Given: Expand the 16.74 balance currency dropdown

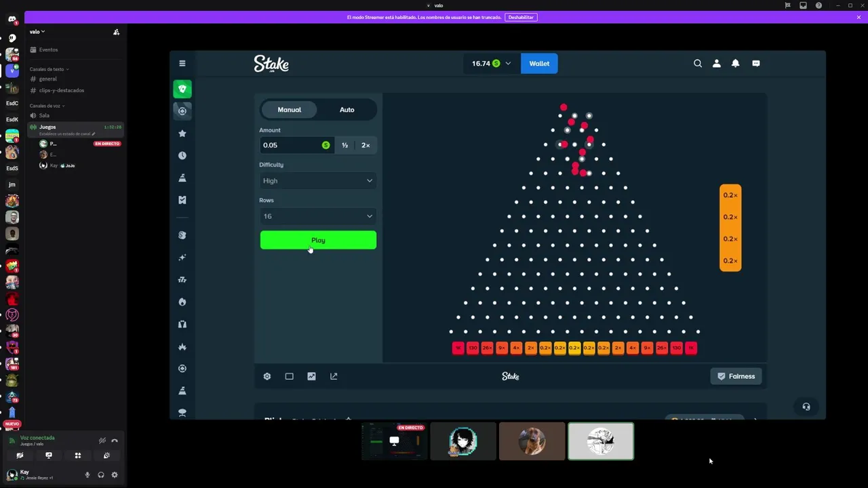Looking at the screenshot, I should [492, 64].
